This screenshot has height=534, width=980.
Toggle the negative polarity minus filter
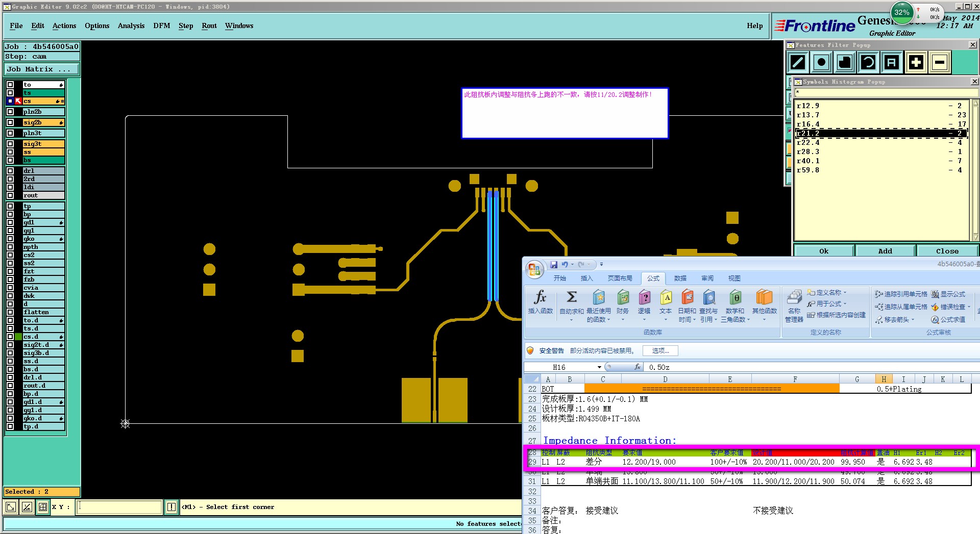coord(940,63)
